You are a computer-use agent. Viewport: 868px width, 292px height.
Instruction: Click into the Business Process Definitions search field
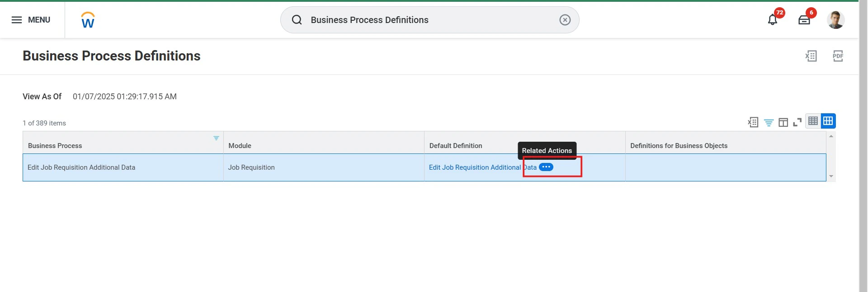point(429,20)
